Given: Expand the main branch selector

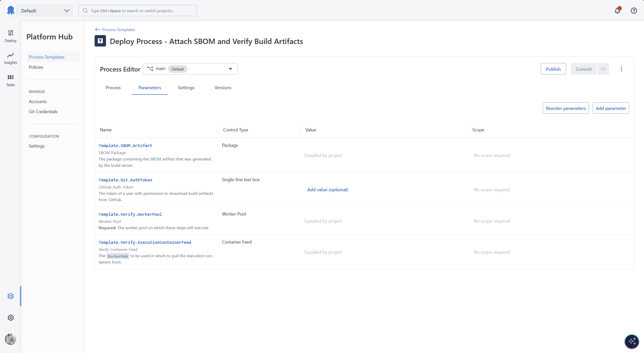Looking at the screenshot, I should [x=190, y=69].
